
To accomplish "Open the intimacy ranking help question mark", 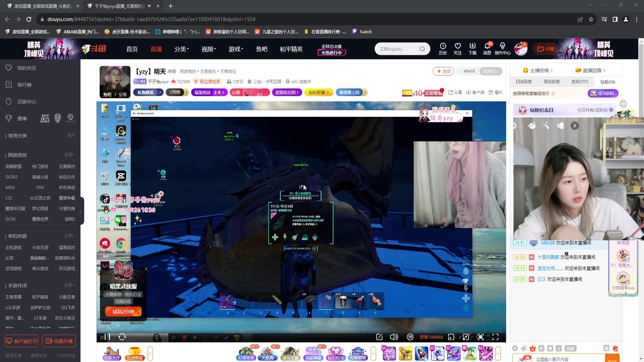I will pos(553,94).
